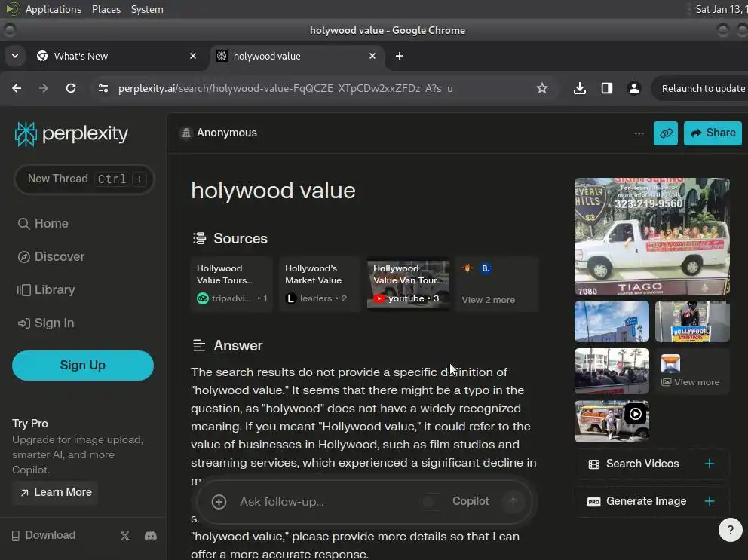Click the Share button
Image resolution: width=748 pixels, height=560 pixels.
pyautogui.click(x=713, y=133)
